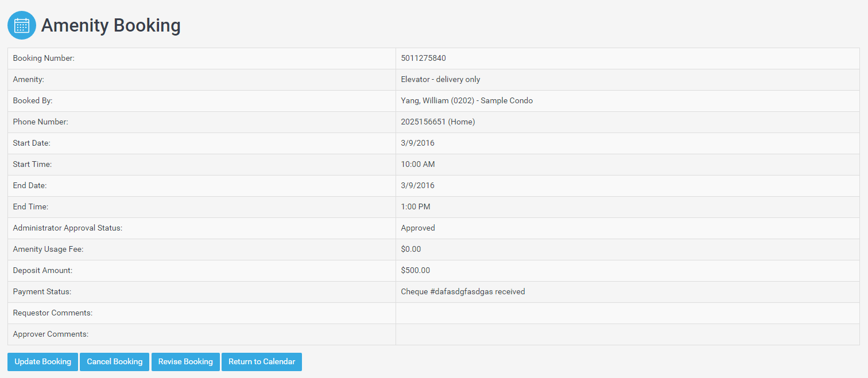Select the booking number 5011275840
This screenshot has height=378, width=868.
tap(423, 58)
